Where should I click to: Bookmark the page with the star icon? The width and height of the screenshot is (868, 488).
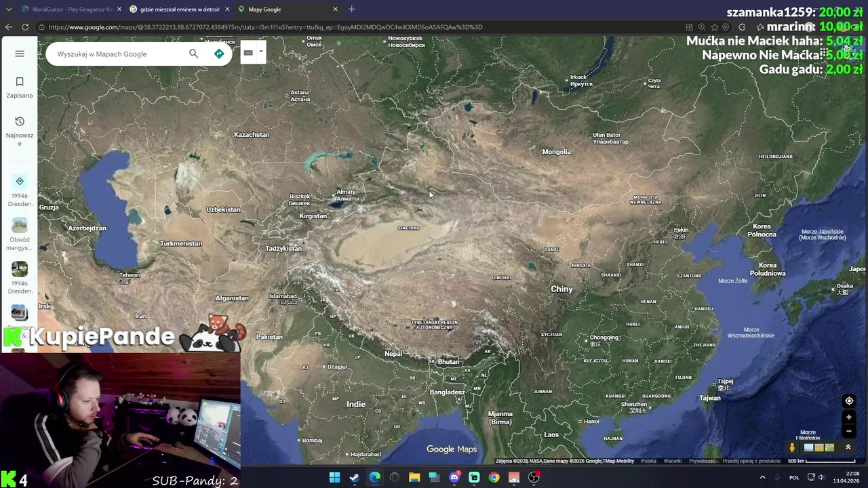(x=714, y=27)
